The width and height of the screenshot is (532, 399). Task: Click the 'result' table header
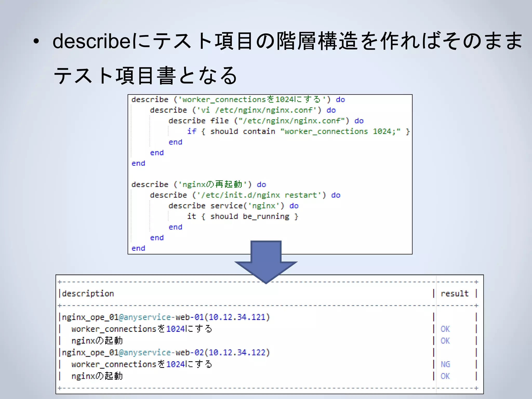[x=455, y=294]
